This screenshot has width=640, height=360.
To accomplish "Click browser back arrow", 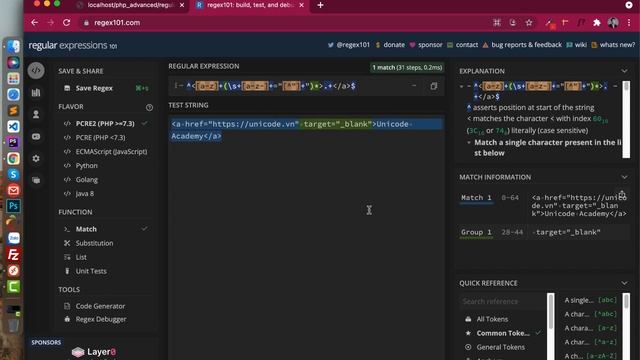I will (34, 23).
